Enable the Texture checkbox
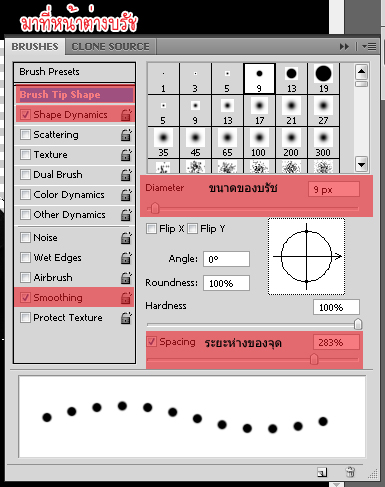 point(25,154)
